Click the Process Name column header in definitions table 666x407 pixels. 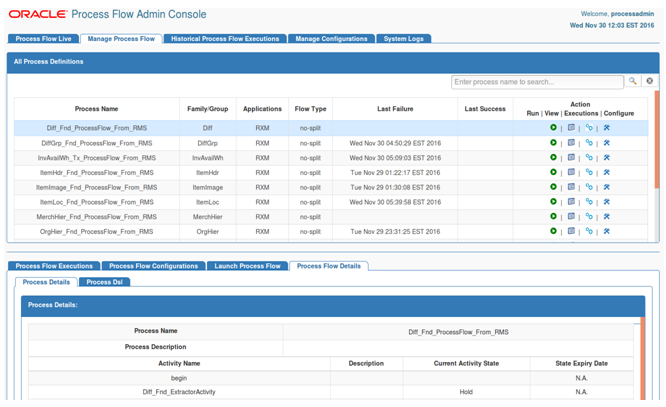pyautogui.click(x=96, y=109)
